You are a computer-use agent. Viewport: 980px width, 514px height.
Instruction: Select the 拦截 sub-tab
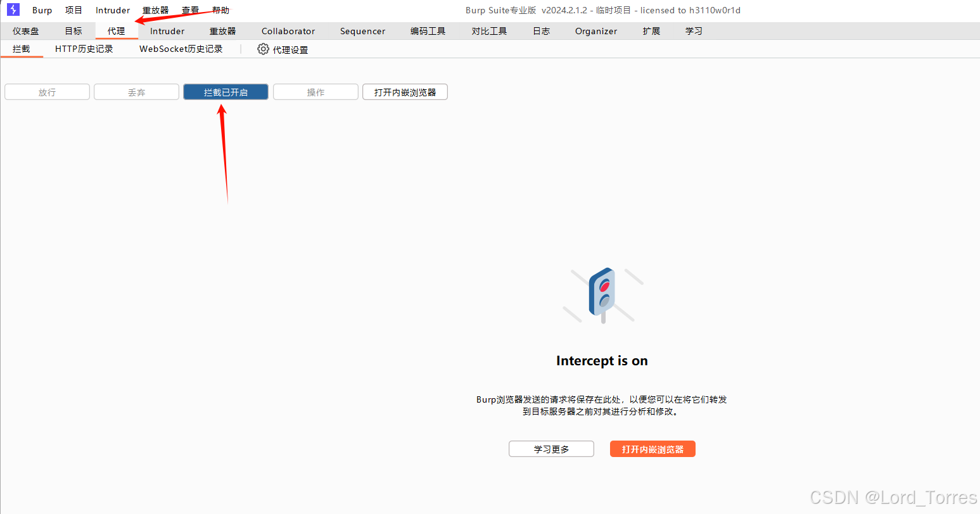point(22,49)
